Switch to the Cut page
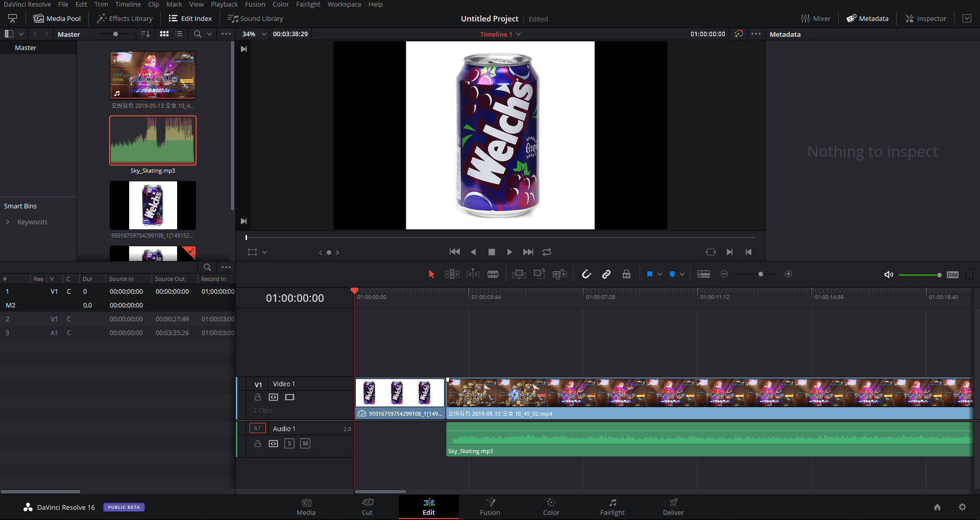The image size is (980, 520). tap(367, 507)
